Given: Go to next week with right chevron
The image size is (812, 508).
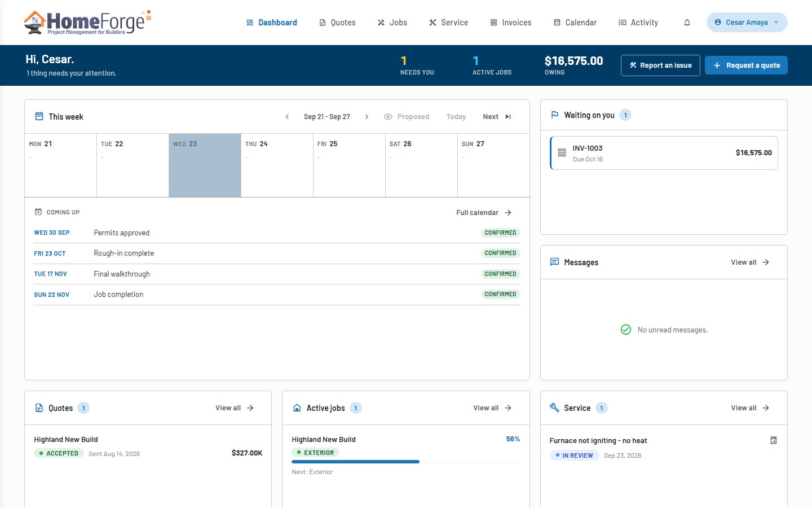Looking at the screenshot, I should (x=367, y=117).
